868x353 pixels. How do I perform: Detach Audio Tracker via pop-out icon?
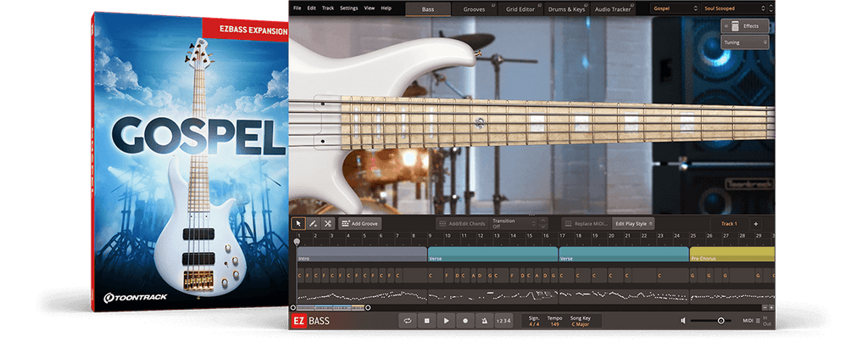(x=632, y=6)
